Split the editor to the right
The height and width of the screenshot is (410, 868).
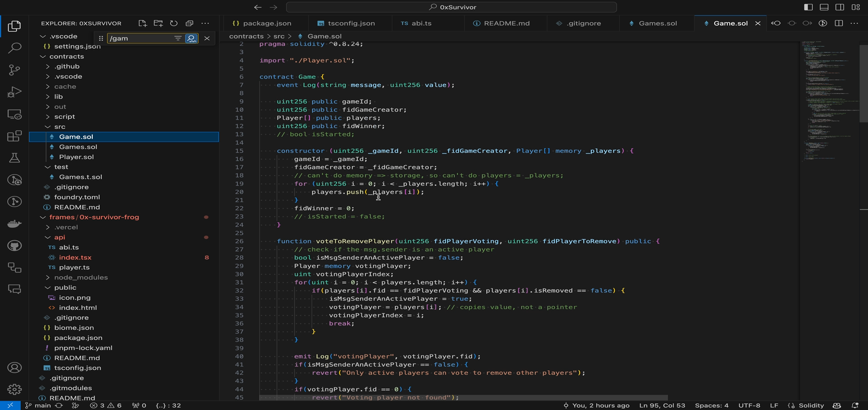click(x=839, y=23)
